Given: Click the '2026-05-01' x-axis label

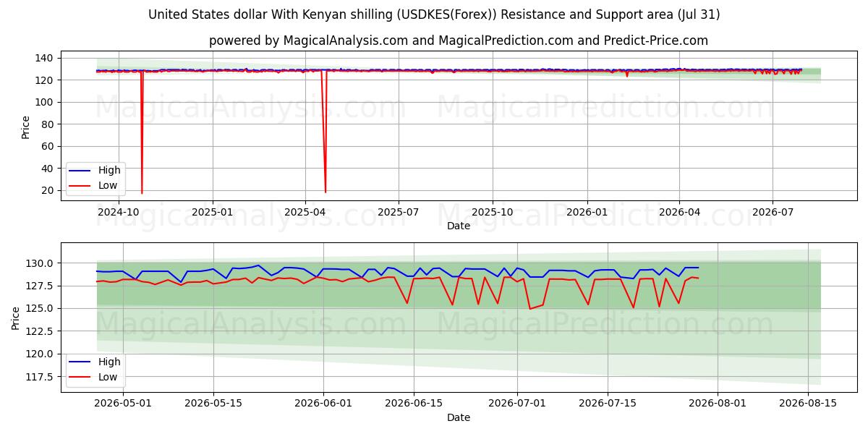Looking at the screenshot, I should click(122, 404).
